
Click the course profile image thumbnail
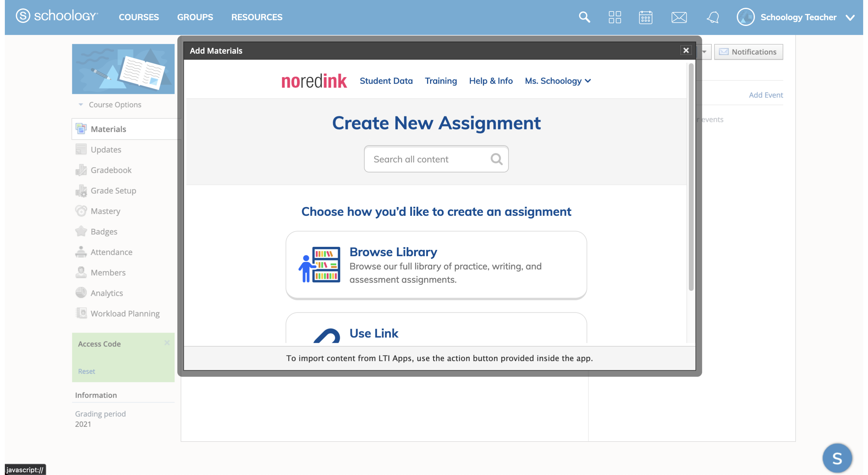click(123, 69)
